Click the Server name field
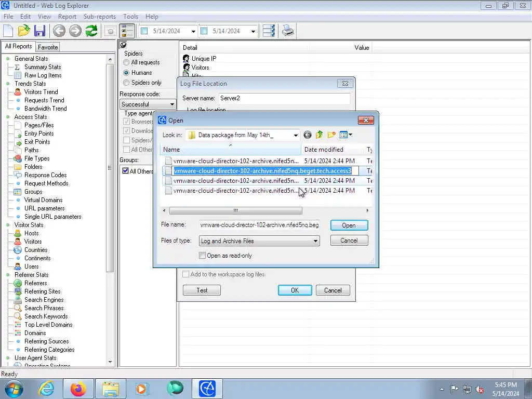The image size is (532, 399). pos(284,98)
